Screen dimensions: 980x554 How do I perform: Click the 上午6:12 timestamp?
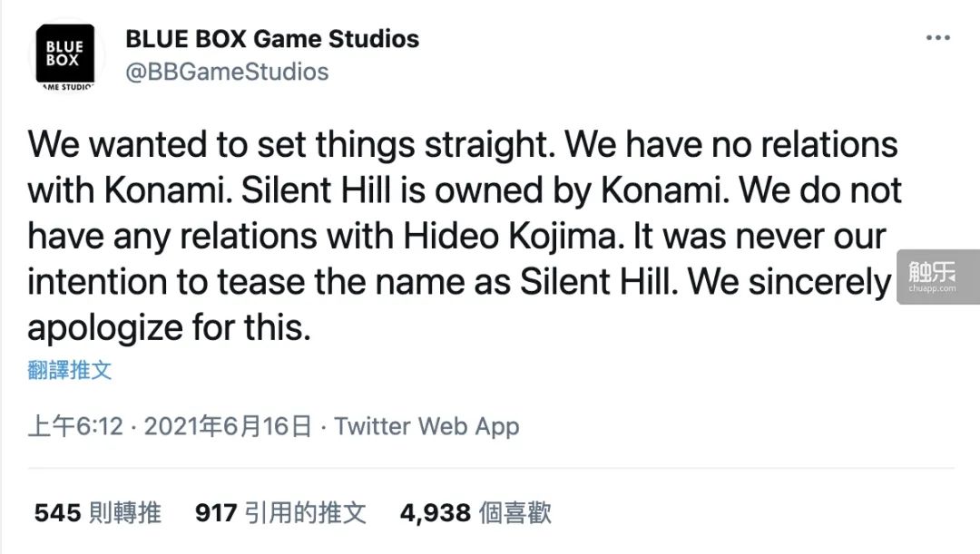(75, 426)
